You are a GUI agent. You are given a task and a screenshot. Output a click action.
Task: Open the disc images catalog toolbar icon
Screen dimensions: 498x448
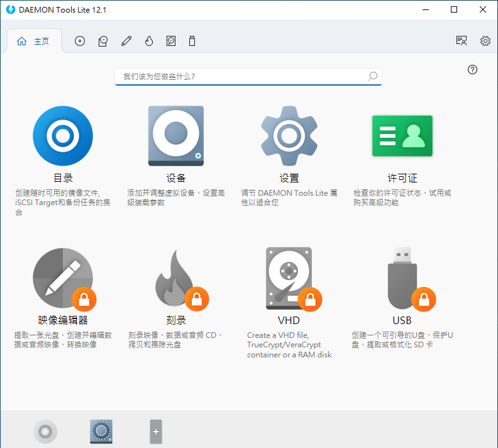80,41
